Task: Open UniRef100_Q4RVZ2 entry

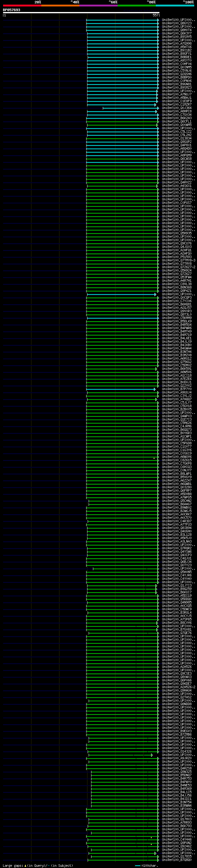Action: [x=177, y=182]
